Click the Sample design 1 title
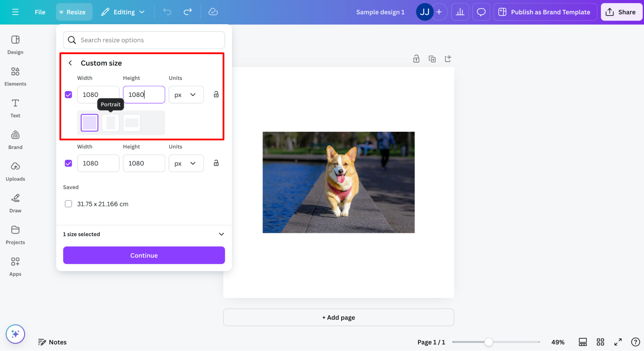Image resolution: width=644 pixels, height=351 pixels. [x=380, y=12]
